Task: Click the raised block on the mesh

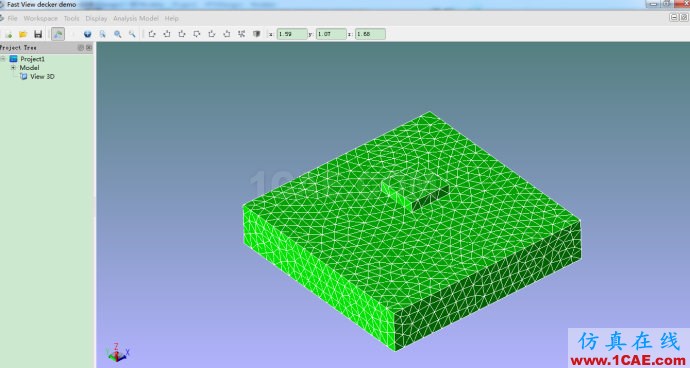Action: coord(415,191)
